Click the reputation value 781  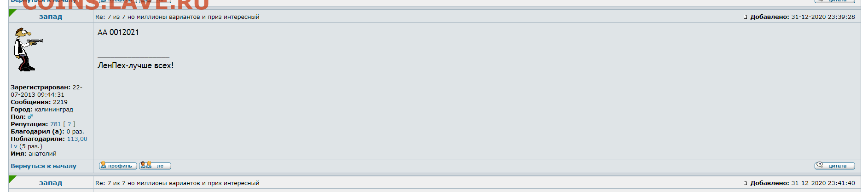(x=56, y=124)
